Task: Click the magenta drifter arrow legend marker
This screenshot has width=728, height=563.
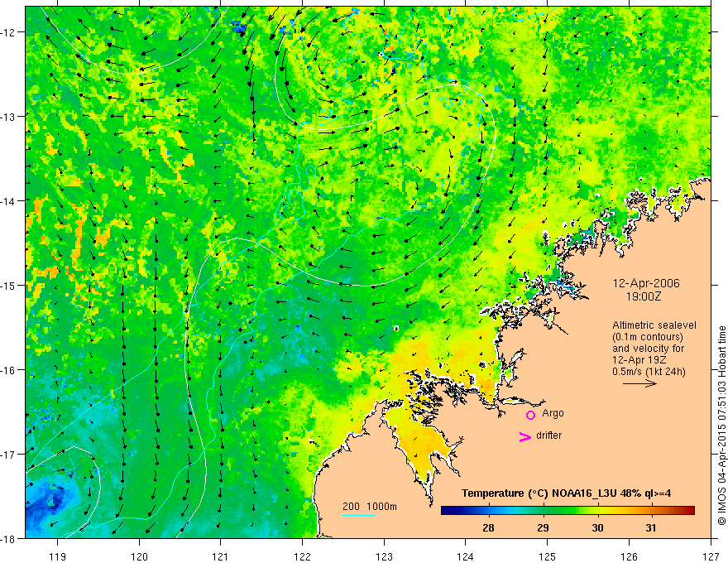Action: [x=524, y=436]
